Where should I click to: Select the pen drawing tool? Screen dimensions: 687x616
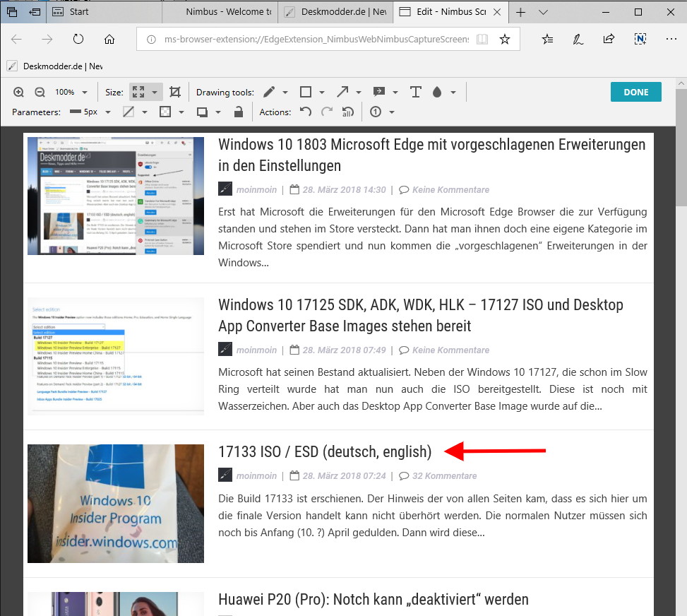coord(269,92)
